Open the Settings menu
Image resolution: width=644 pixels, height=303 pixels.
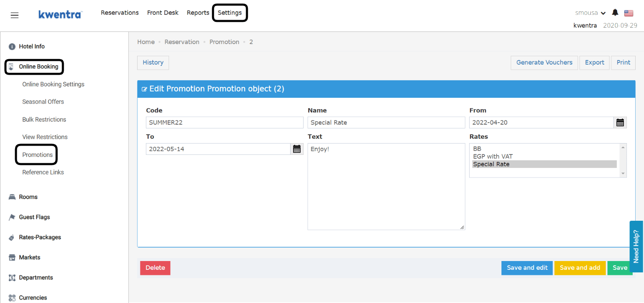click(230, 13)
